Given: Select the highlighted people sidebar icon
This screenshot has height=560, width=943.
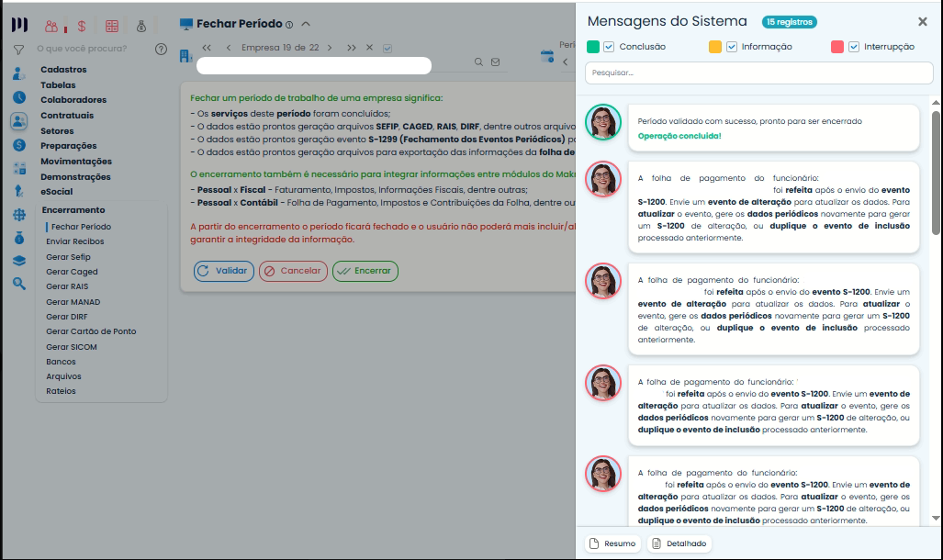Looking at the screenshot, I should (19, 121).
